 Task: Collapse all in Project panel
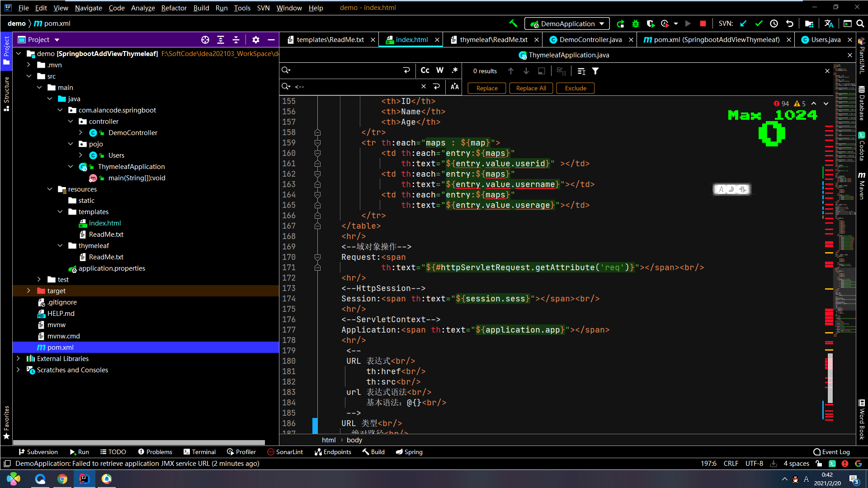pyautogui.click(x=236, y=40)
